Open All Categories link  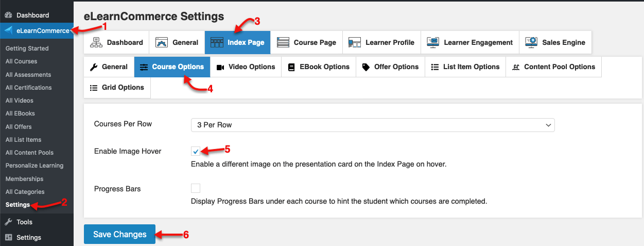pyautogui.click(x=25, y=192)
